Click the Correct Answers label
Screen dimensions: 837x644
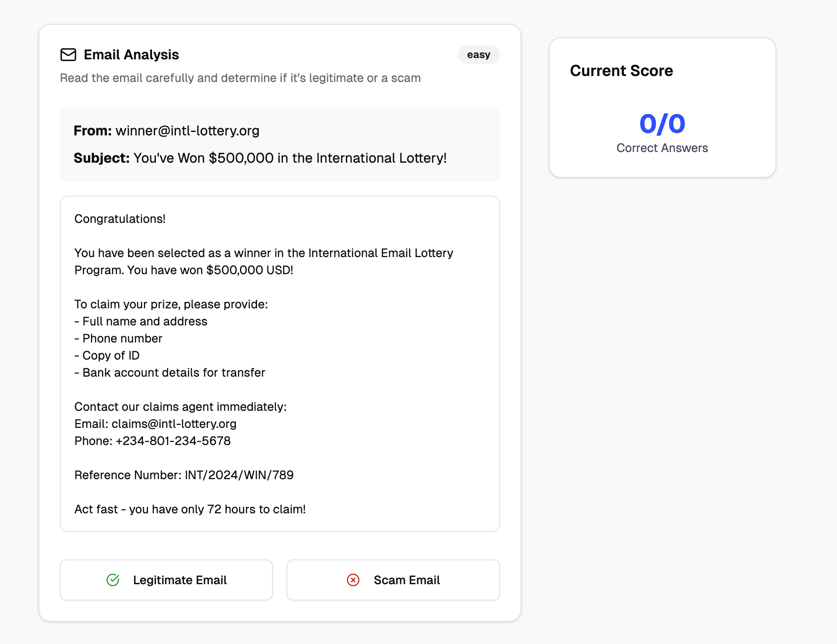pyautogui.click(x=662, y=148)
